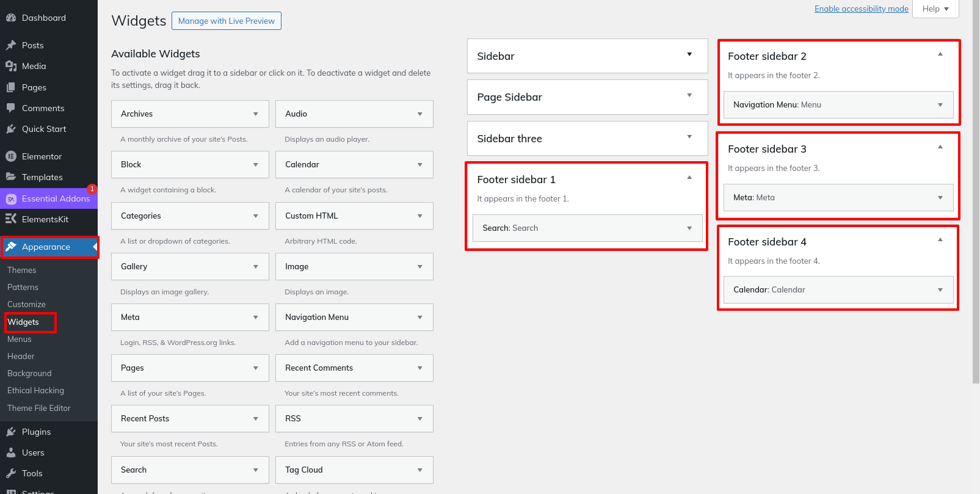
Task: Click the ElementsKit icon
Action: click(10, 219)
